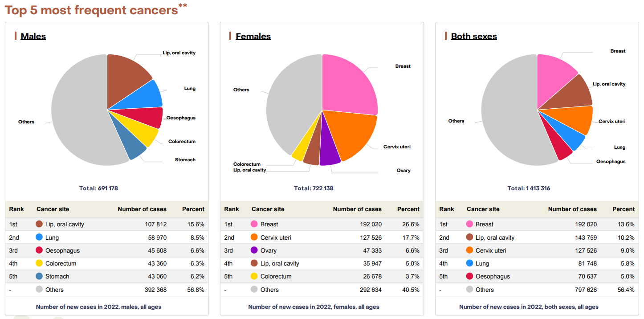Open the Males section heading

point(33,36)
